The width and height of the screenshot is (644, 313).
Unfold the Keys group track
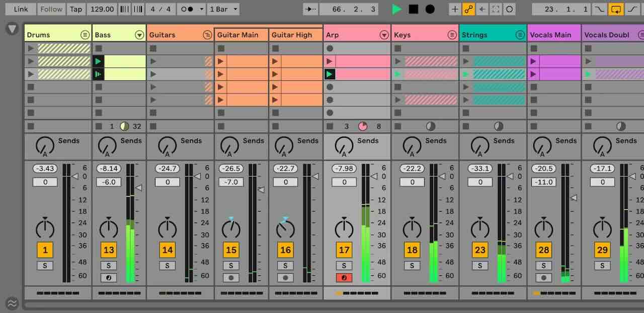(452, 35)
